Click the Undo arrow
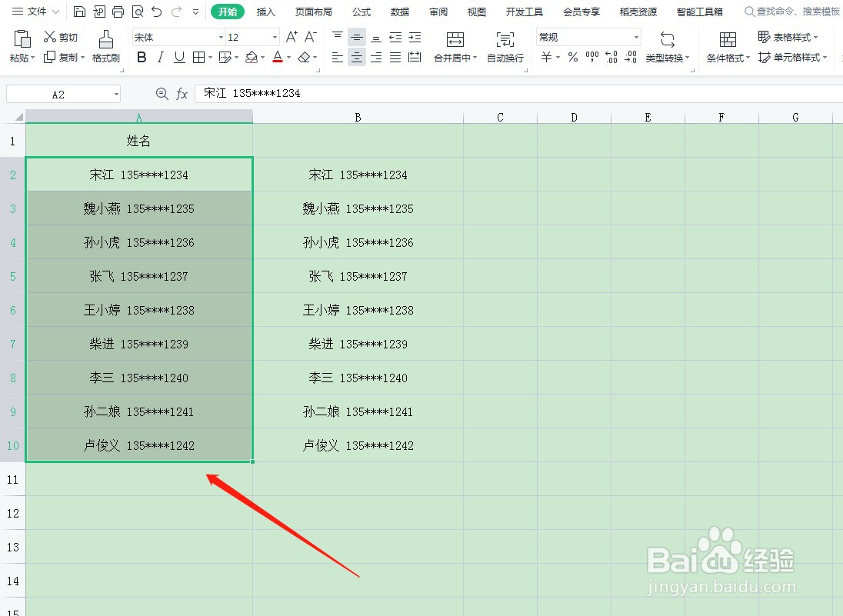 tap(156, 12)
